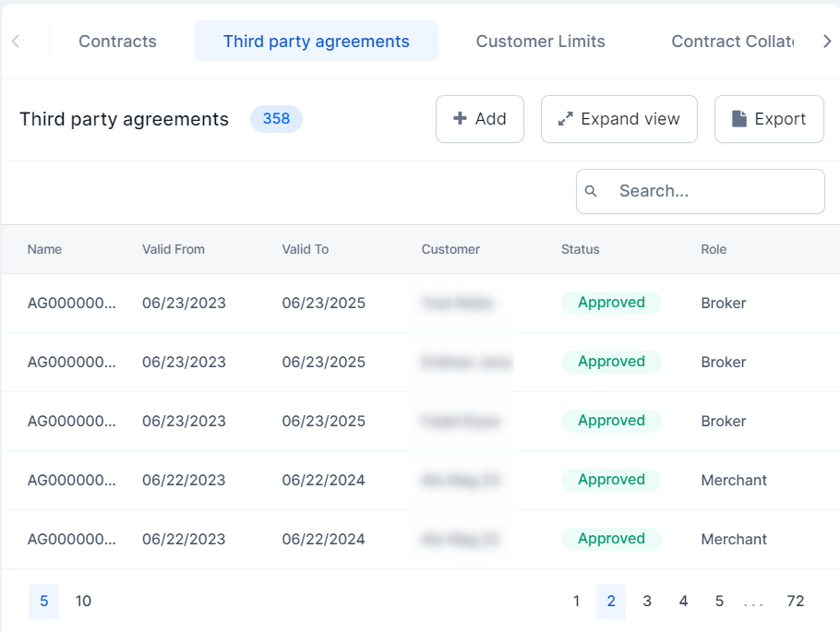Open the Contract Collateral tab

(x=731, y=42)
